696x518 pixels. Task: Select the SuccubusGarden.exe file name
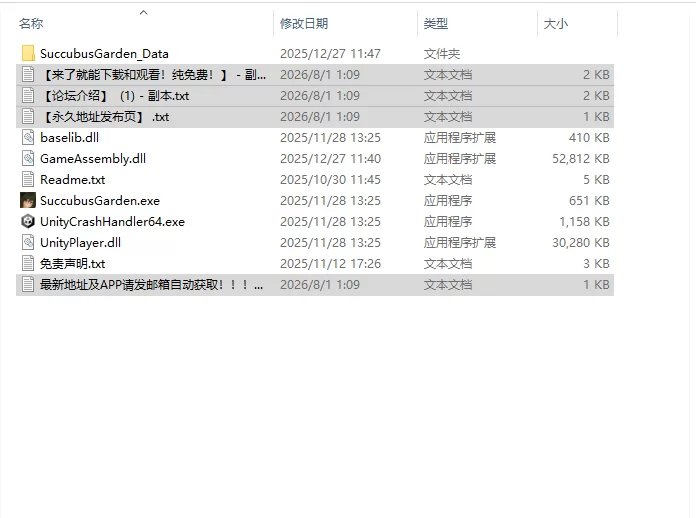point(100,201)
